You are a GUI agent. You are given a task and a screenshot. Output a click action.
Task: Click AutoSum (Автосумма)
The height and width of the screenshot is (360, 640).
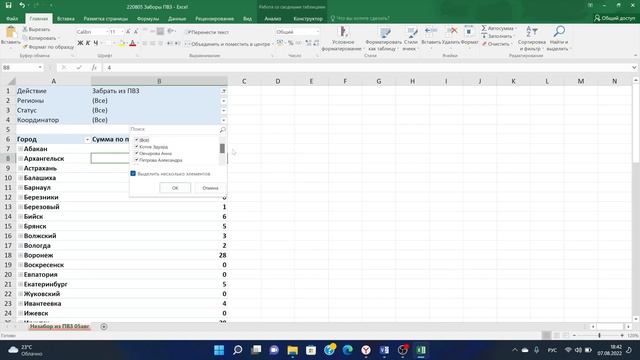498,29
